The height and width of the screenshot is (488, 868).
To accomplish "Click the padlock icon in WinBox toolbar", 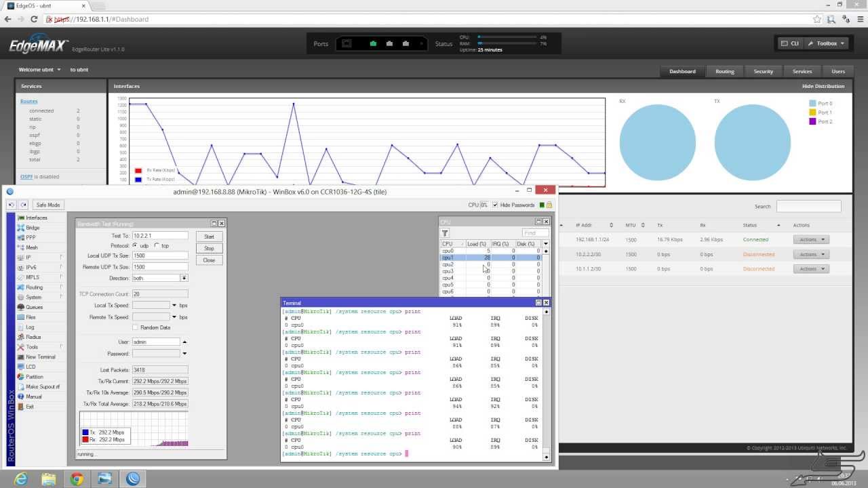I will point(549,205).
